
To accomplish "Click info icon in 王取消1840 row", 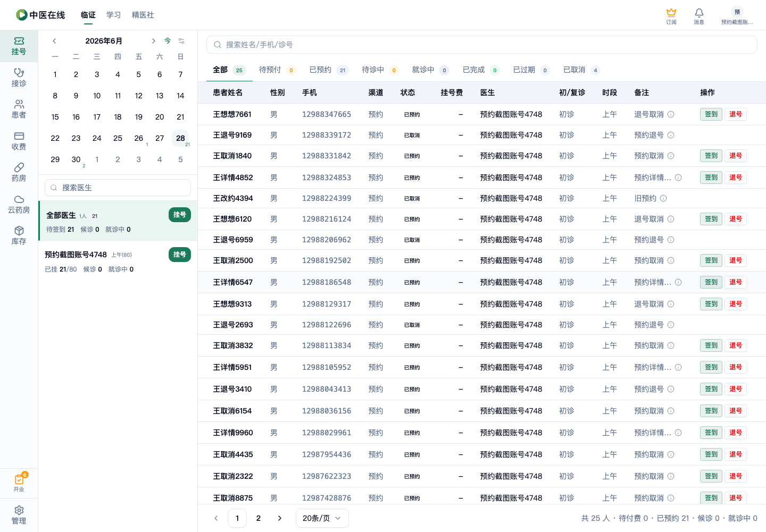I will click(671, 156).
